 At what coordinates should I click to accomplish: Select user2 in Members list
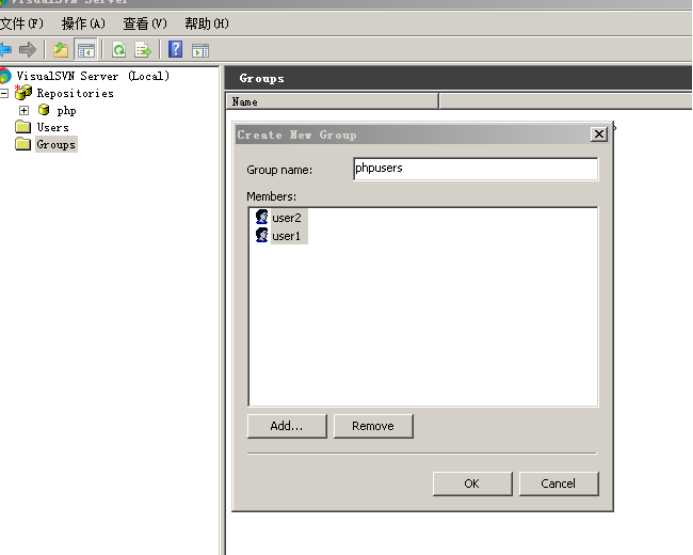[x=286, y=218]
